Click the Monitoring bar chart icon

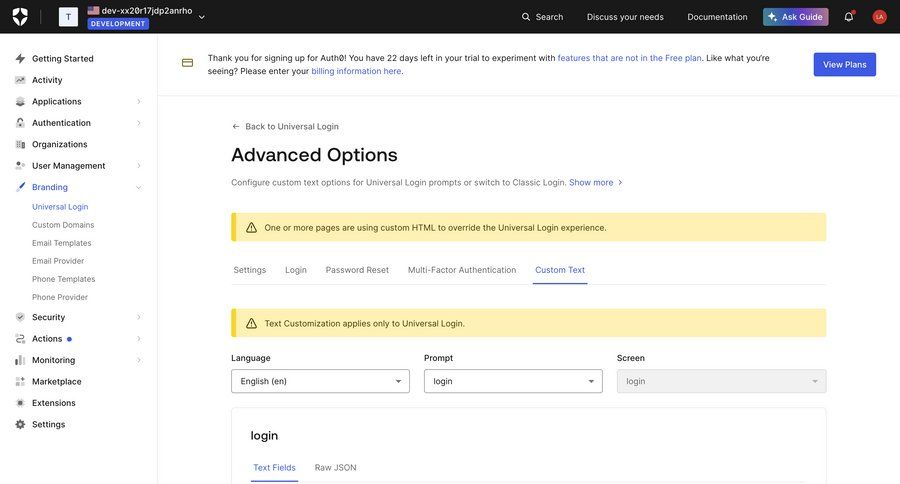(20, 360)
